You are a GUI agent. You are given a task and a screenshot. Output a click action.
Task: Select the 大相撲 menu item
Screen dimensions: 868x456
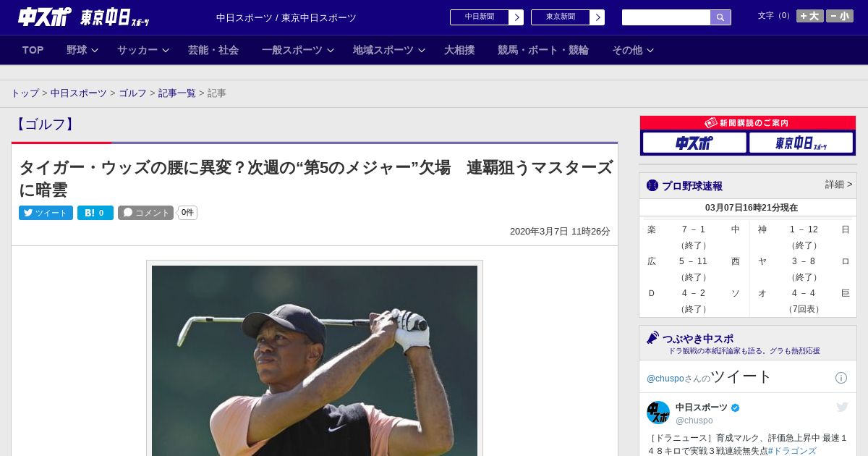point(459,50)
